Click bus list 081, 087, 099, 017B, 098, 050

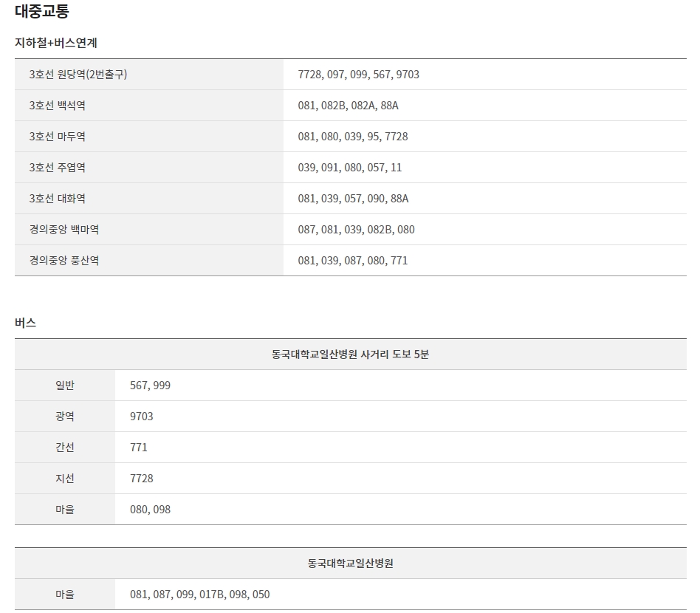tap(199, 595)
